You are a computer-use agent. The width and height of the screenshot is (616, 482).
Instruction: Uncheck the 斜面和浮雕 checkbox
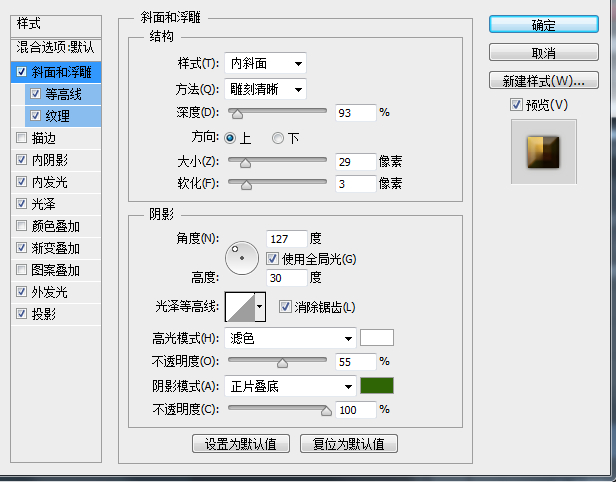(x=21, y=71)
